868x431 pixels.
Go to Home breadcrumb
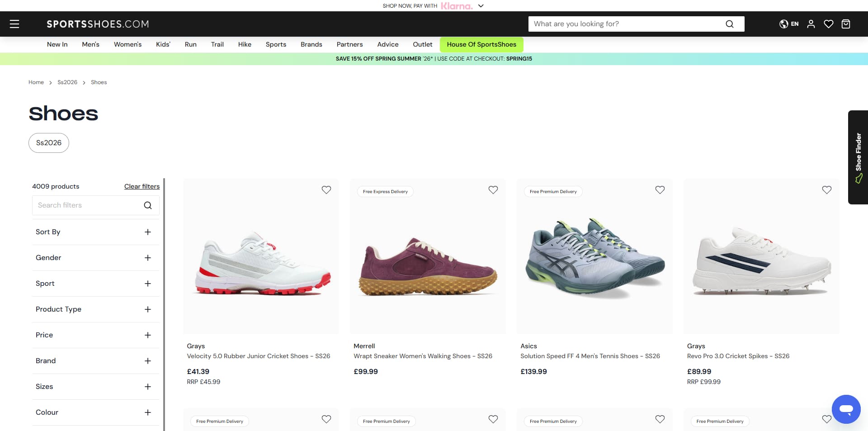[x=36, y=82]
